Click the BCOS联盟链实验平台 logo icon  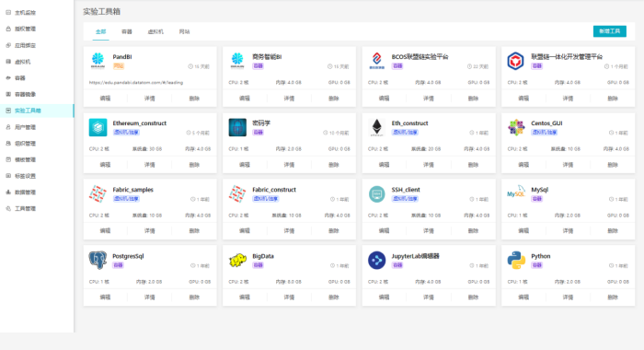coord(376,61)
